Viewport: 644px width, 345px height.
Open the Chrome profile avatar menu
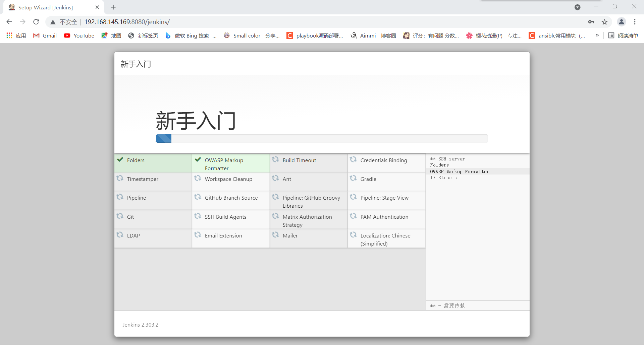[622, 22]
